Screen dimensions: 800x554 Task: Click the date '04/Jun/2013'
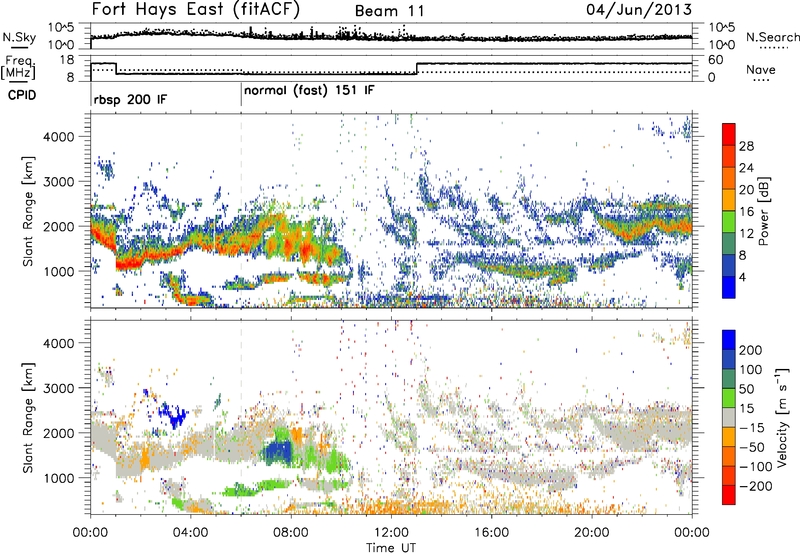pyautogui.click(x=639, y=10)
